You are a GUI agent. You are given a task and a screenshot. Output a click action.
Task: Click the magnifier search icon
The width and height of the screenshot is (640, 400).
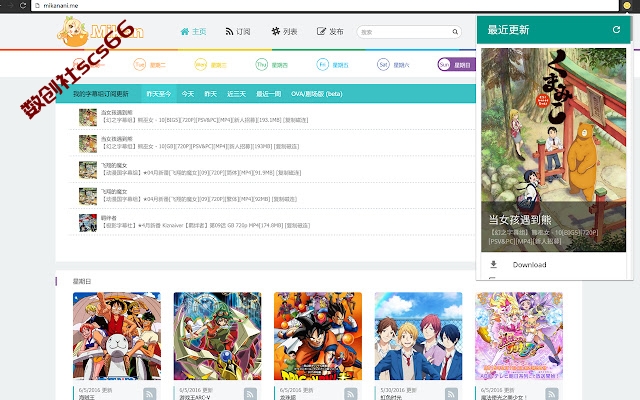[x=455, y=32]
